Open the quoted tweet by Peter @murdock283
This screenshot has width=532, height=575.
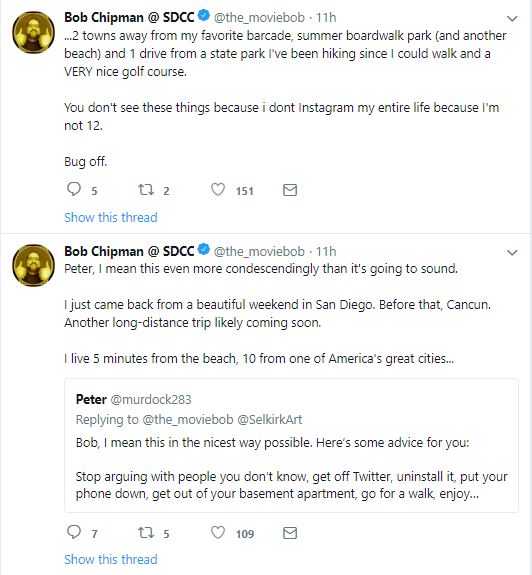pos(291,446)
